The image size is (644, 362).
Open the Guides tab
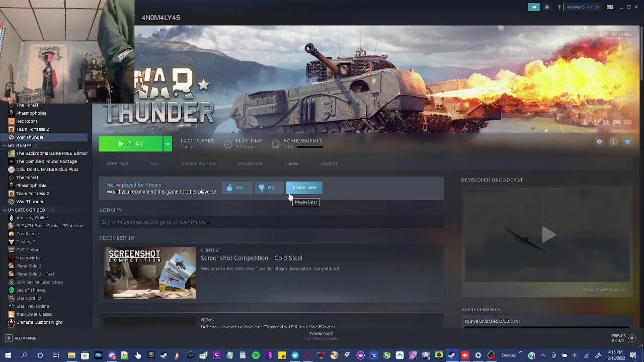(291, 163)
